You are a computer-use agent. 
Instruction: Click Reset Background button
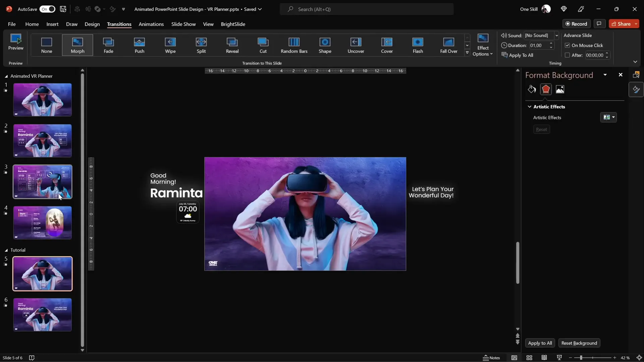[579, 343]
